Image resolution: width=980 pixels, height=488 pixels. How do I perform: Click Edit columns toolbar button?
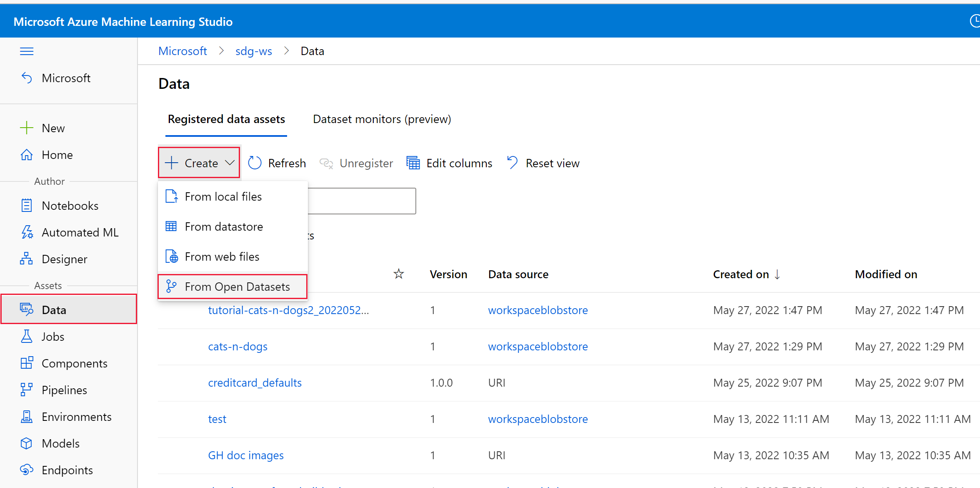[x=450, y=163]
